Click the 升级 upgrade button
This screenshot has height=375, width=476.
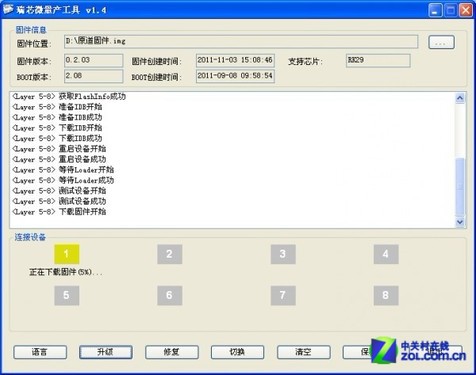[106, 352]
